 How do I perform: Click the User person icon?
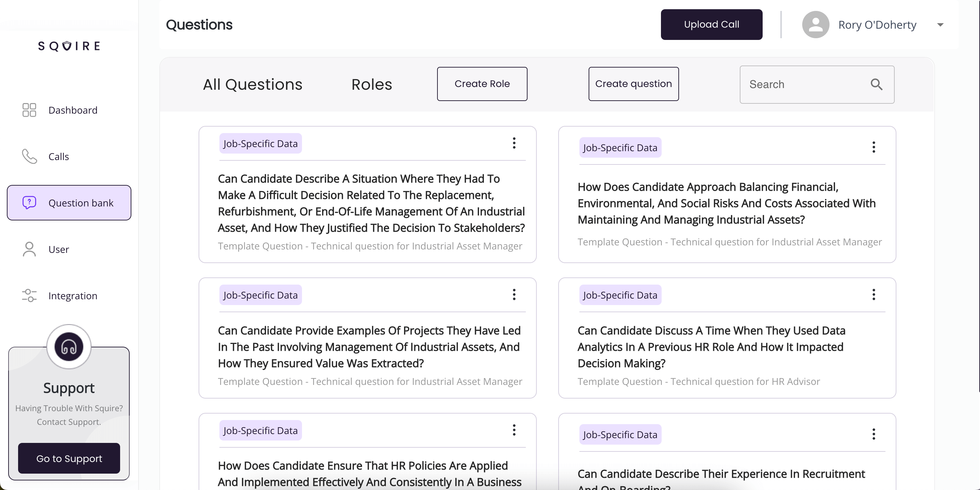coord(29,249)
